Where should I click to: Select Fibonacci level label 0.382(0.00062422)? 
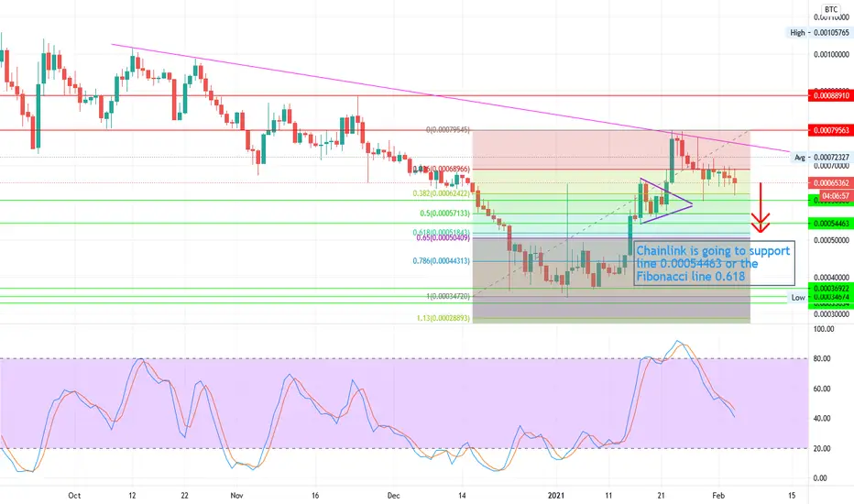(x=441, y=193)
